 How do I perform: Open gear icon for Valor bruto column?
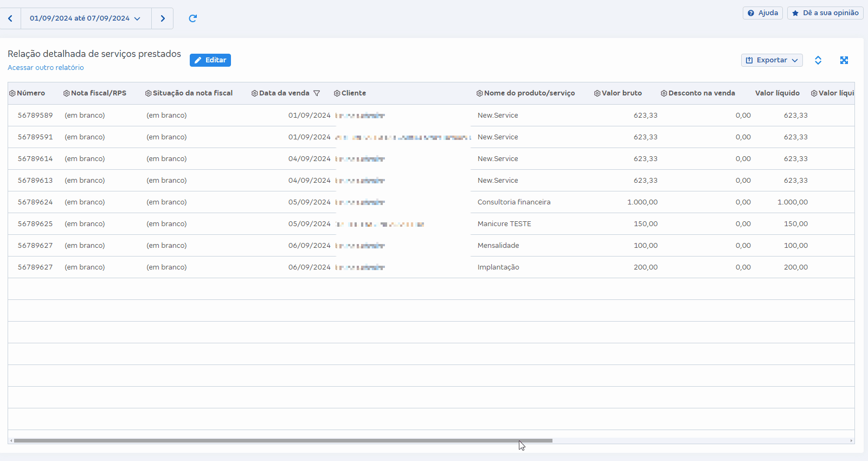pos(597,93)
